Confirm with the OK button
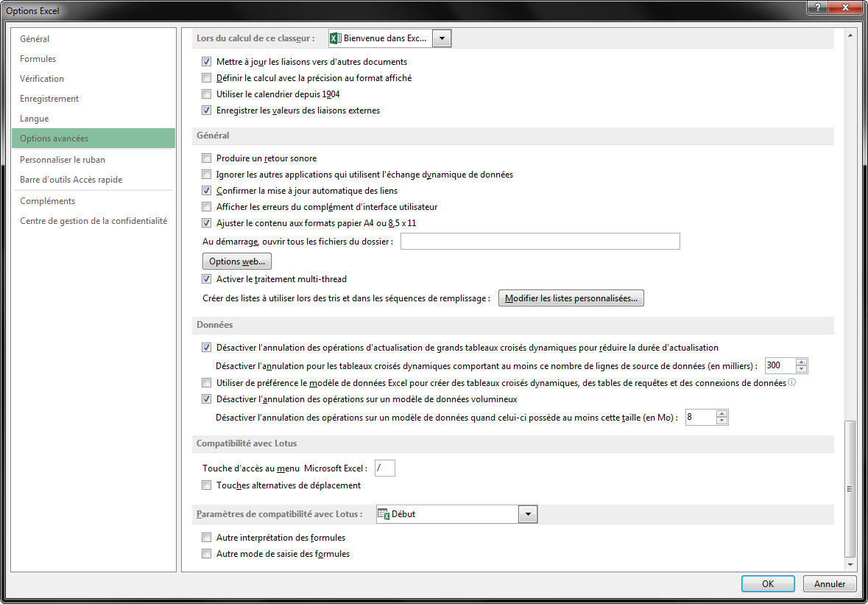This screenshot has height=604, width=868. (x=768, y=583)
